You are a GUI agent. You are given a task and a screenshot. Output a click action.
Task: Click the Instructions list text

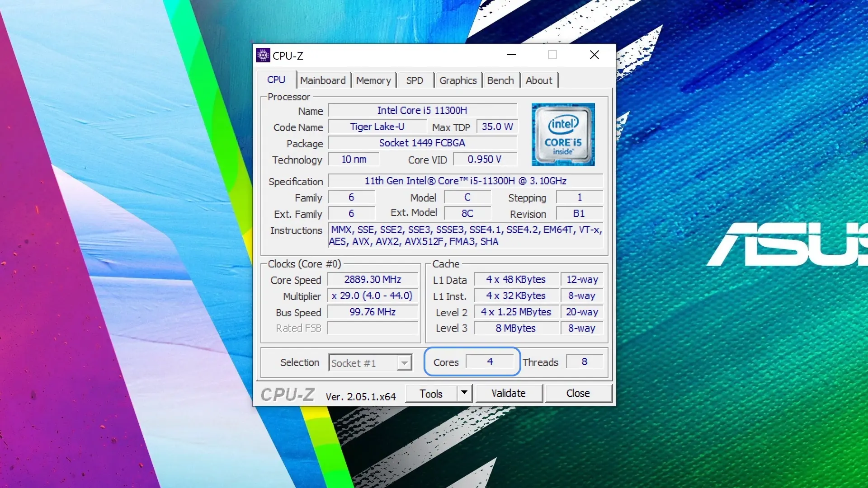tap(466, 235)
